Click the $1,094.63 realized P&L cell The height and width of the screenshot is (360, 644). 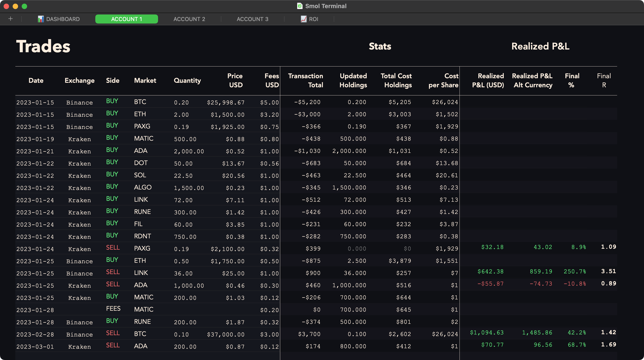(x=486, y=332)
